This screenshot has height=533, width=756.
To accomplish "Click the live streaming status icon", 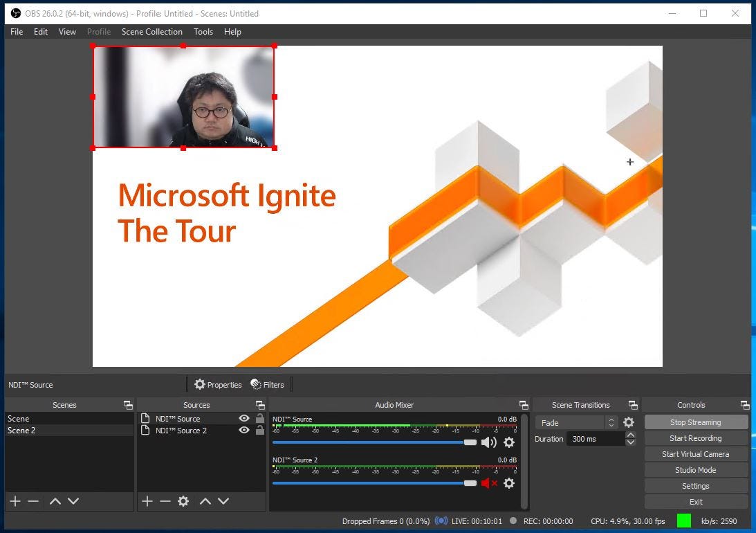I will (x=441, y=521).
